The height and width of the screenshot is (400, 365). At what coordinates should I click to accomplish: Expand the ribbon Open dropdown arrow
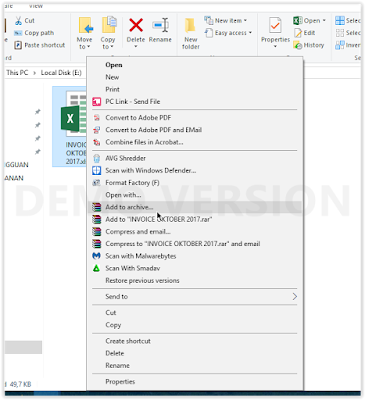pos(324,21)
